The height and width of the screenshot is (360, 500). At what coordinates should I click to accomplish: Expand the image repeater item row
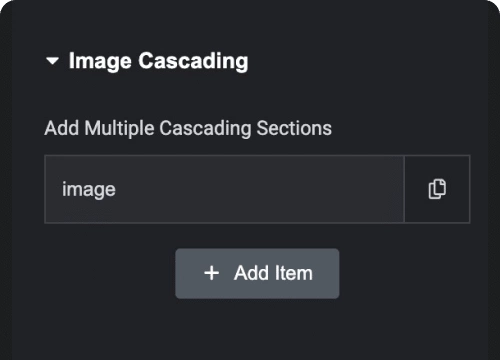pyautogui.click(x=224, y=189)
